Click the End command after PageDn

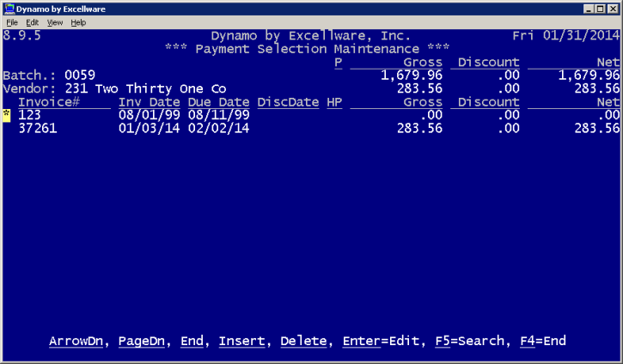pos(192,341)
